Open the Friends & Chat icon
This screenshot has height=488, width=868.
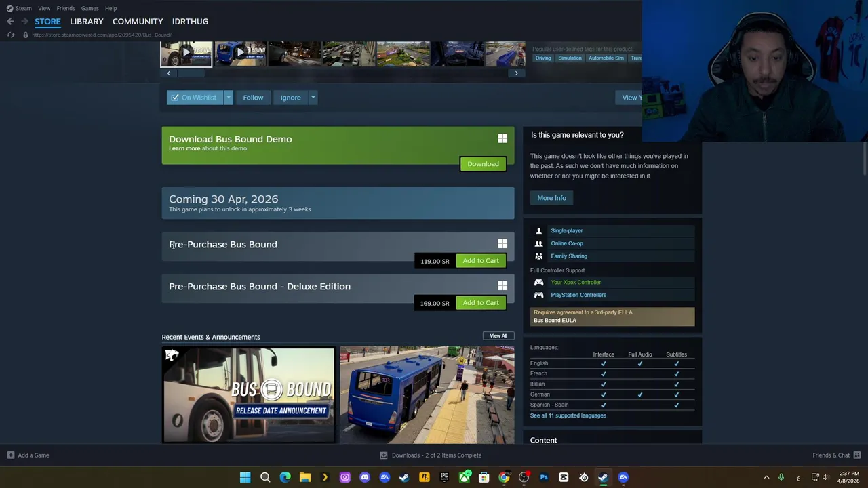(857, 455)
